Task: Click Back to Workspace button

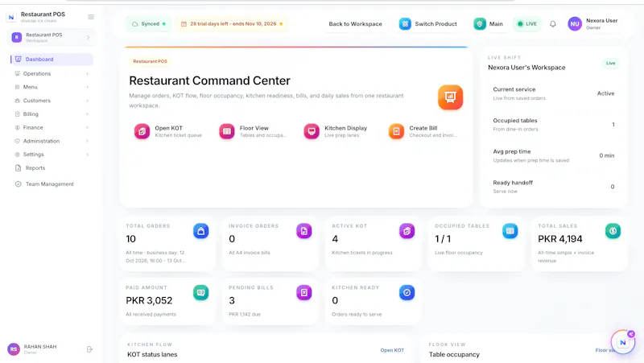Action: [x=355, y=24]
